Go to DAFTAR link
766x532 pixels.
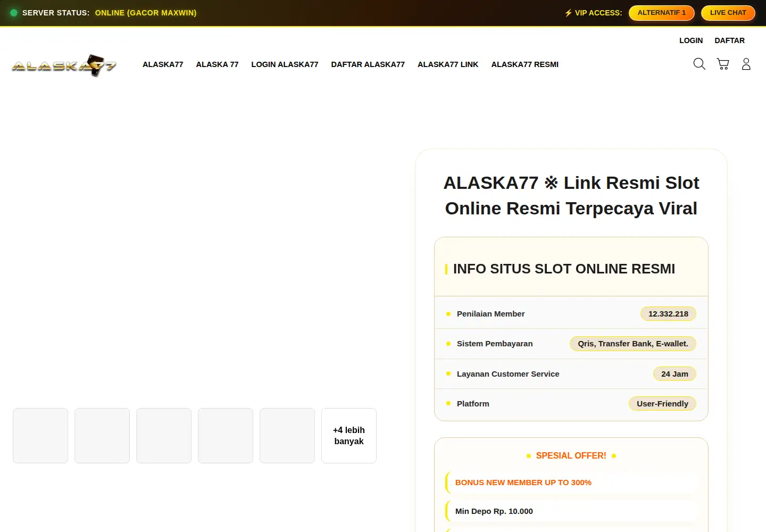729,40
